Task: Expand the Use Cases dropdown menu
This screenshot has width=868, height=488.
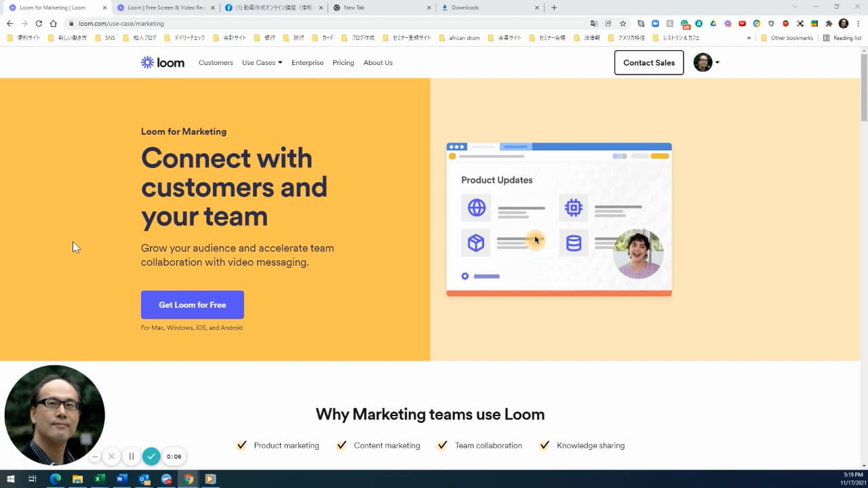Action: point(262,62)
